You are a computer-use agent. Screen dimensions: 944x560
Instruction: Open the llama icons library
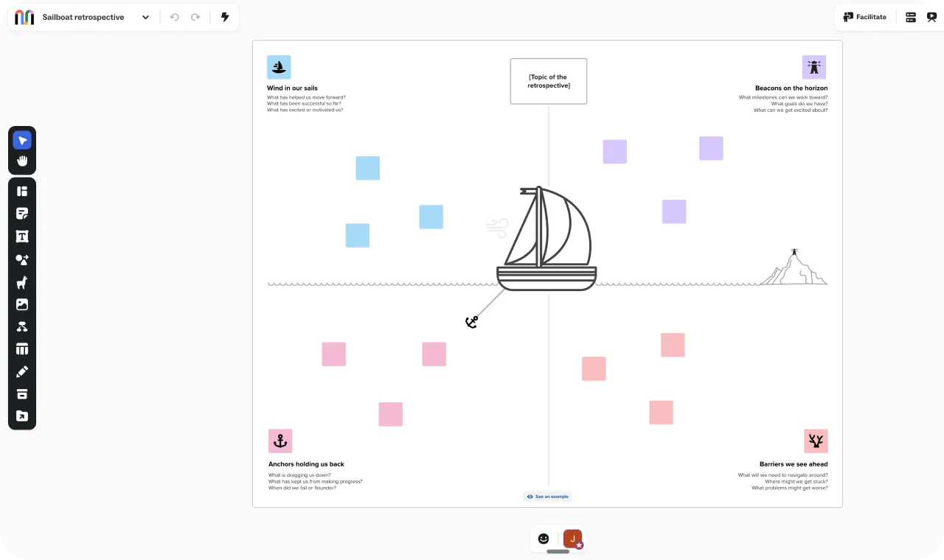pos(22,283)
